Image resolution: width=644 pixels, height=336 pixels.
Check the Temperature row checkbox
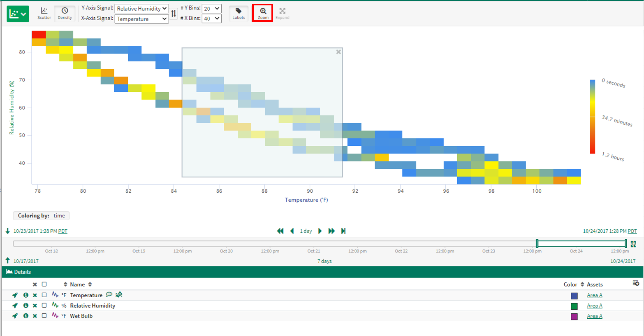point(44,295)
